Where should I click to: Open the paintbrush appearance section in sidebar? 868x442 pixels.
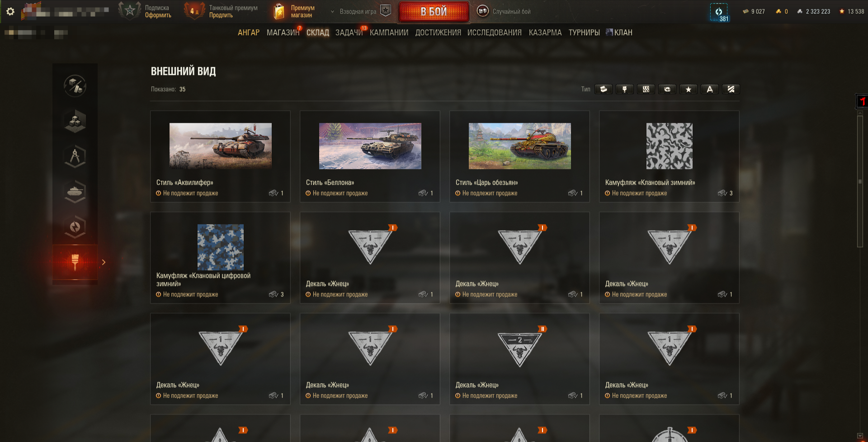75,262
